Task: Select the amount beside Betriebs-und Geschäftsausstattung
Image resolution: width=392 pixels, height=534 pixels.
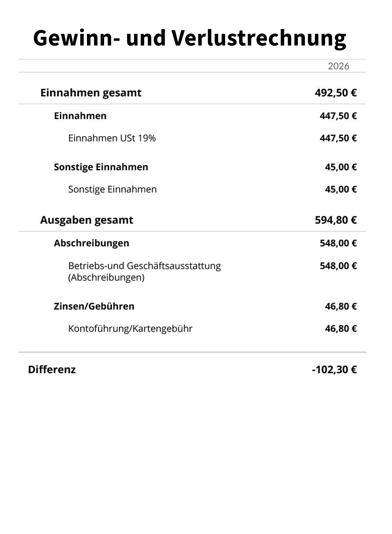Action: point(338,266)
